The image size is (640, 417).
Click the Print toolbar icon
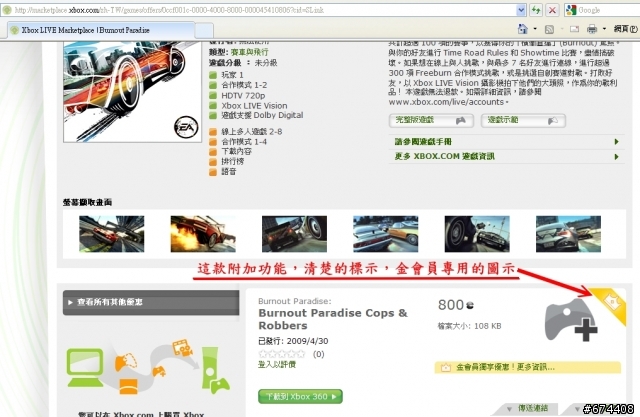[592, 29]
